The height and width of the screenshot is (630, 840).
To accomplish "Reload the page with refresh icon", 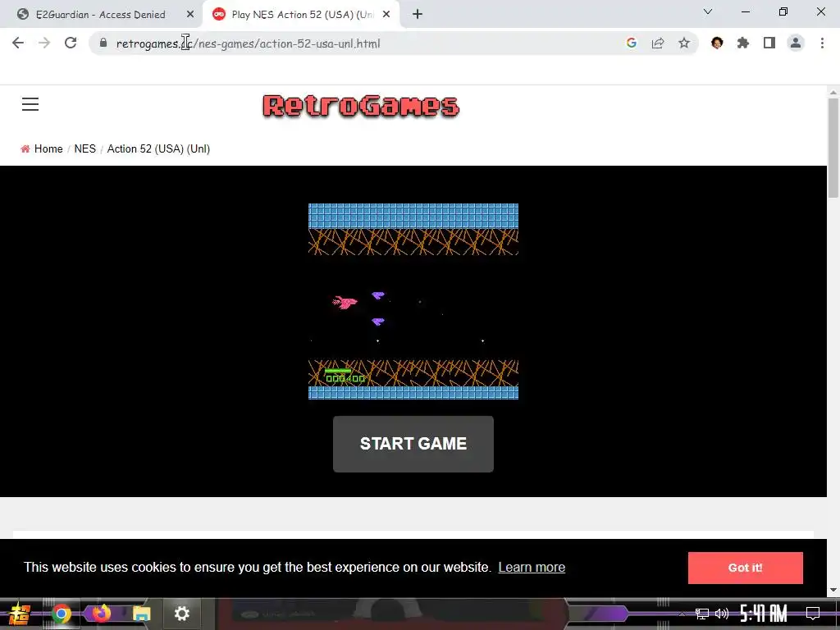I will [71, 43].
